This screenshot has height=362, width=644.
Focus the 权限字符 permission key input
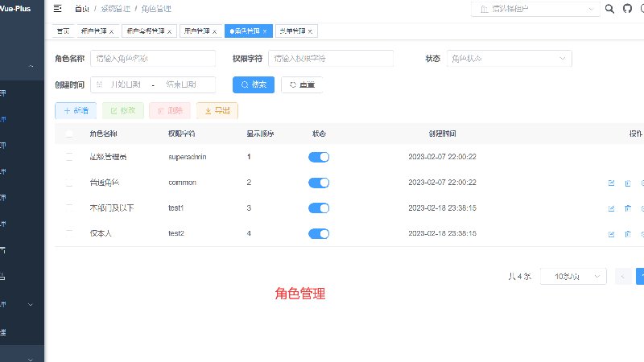pyautogui.click(x=331, y=59)
